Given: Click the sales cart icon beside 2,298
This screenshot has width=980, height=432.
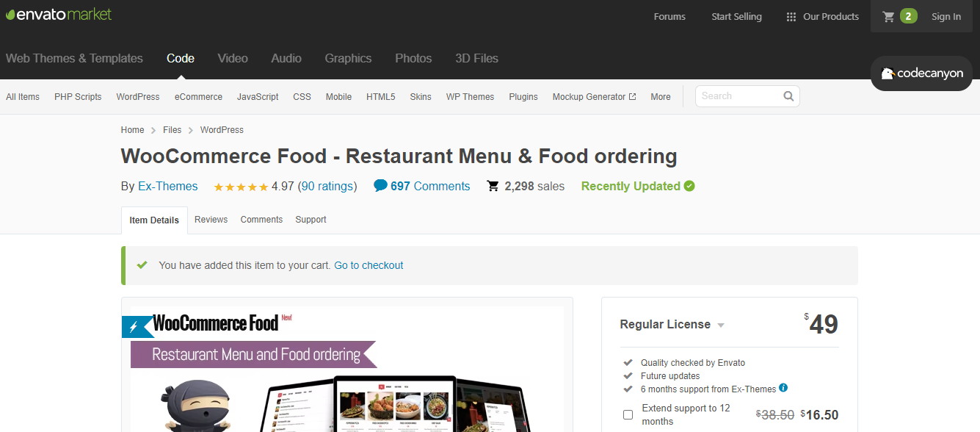Looking at the screenshot, I should point(493,186).
